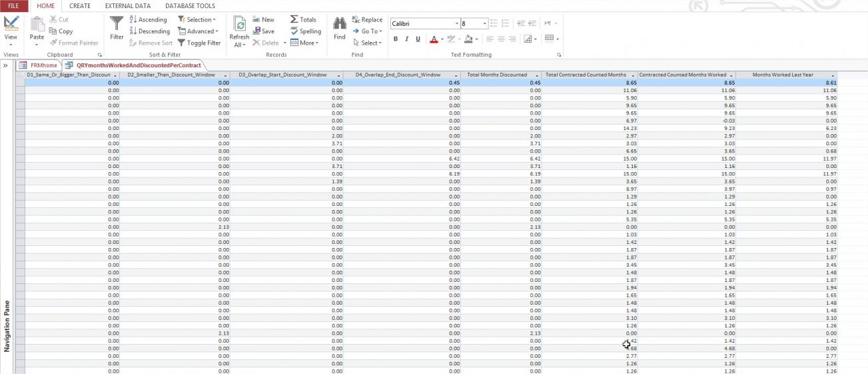Click the -0.03 cell in Contracted Worked

687,121
